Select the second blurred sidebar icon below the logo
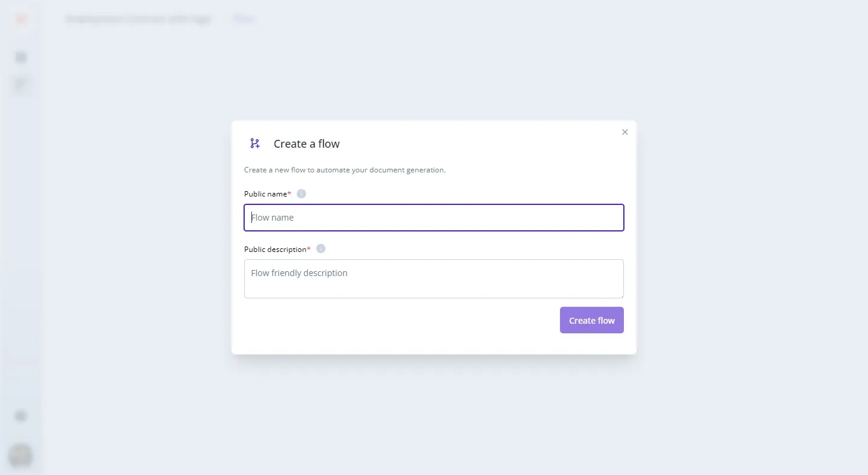This screenshot has height=475, width=868. (x=21, y=84)
